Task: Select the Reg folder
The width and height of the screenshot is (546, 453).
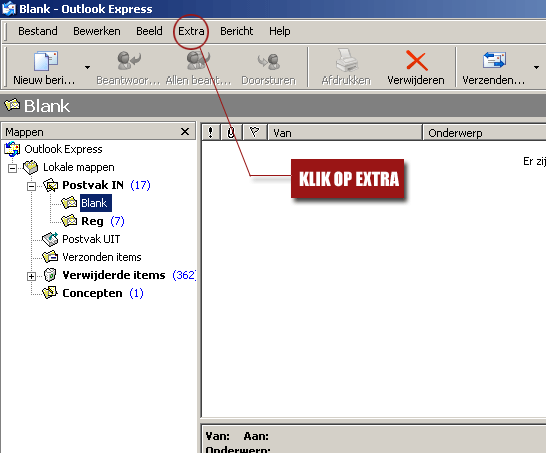Action: (x=92, y=221)
